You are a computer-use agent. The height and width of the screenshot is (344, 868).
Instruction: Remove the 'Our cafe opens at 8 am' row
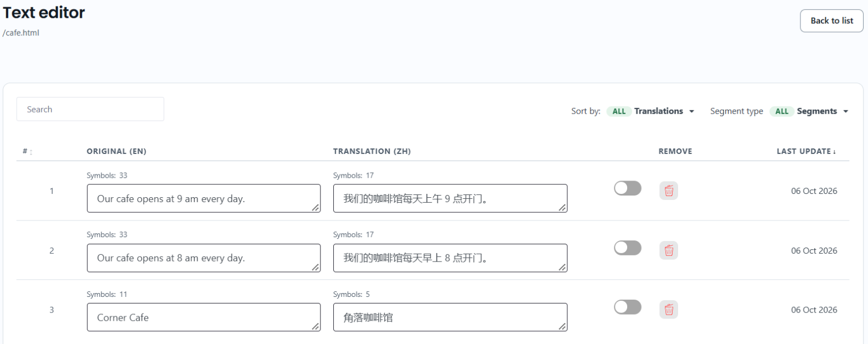669,250
